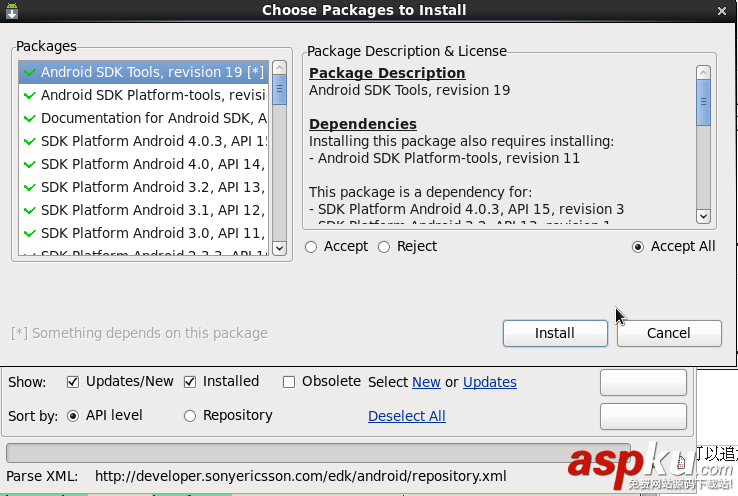Click lower blank button beside Deselect All
This screenshot has width=738, height=496.
[x=643, y=416]
